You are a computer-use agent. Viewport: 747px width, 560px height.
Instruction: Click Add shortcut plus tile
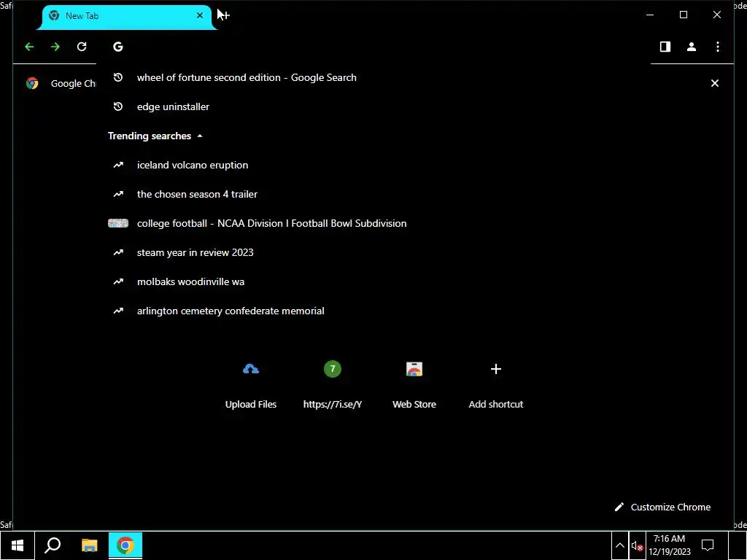pyautogui.click(x=496, y=384)
